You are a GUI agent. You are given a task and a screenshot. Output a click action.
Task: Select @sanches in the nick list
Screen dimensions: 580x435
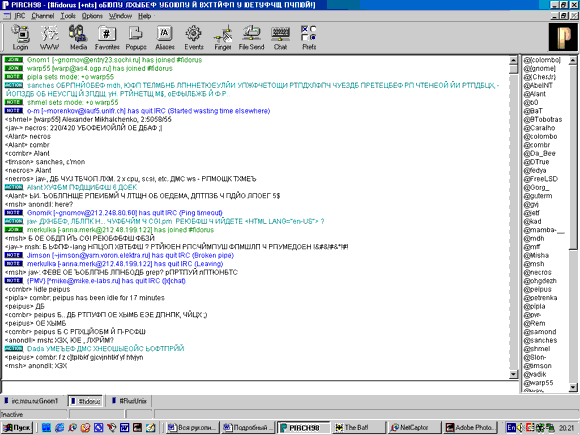point(540,341)
